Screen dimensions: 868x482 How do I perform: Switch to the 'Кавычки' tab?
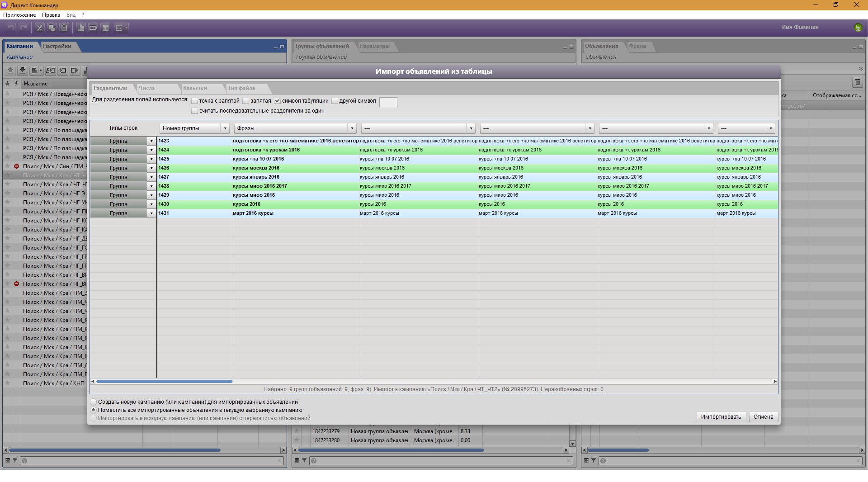195,88
